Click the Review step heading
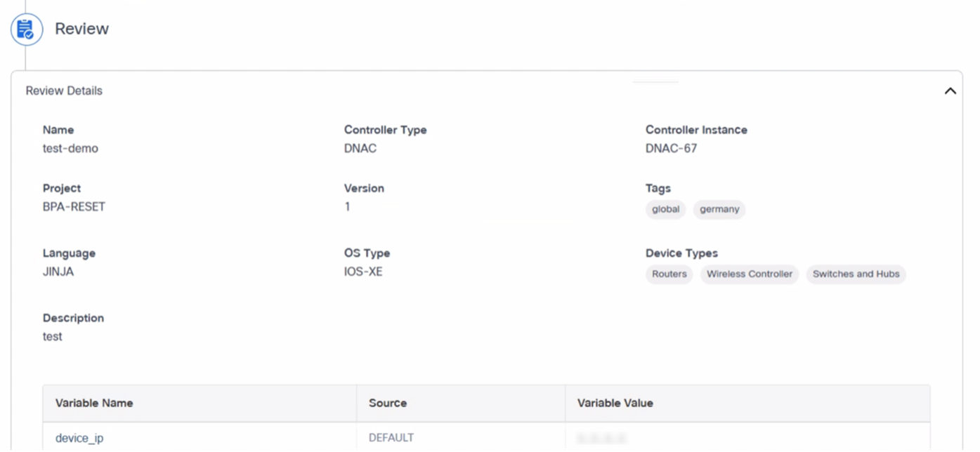The height and width of the screenshot is (452, 980). click(81, 29)
